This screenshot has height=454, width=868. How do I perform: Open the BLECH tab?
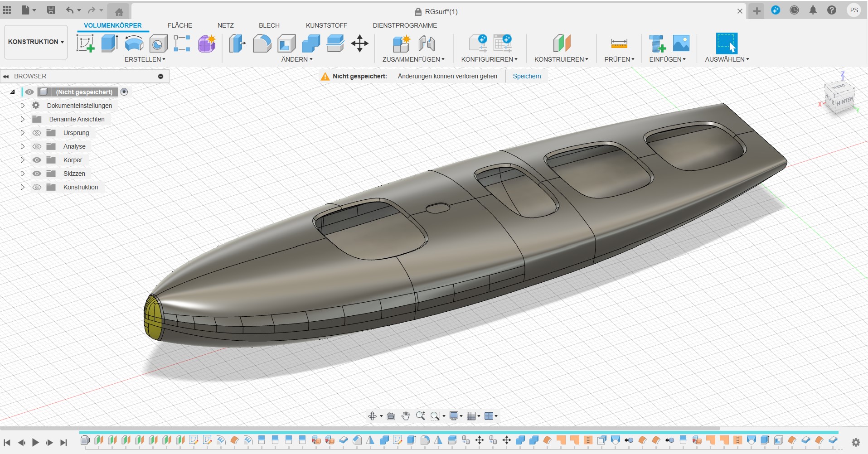tap(269, 25)
